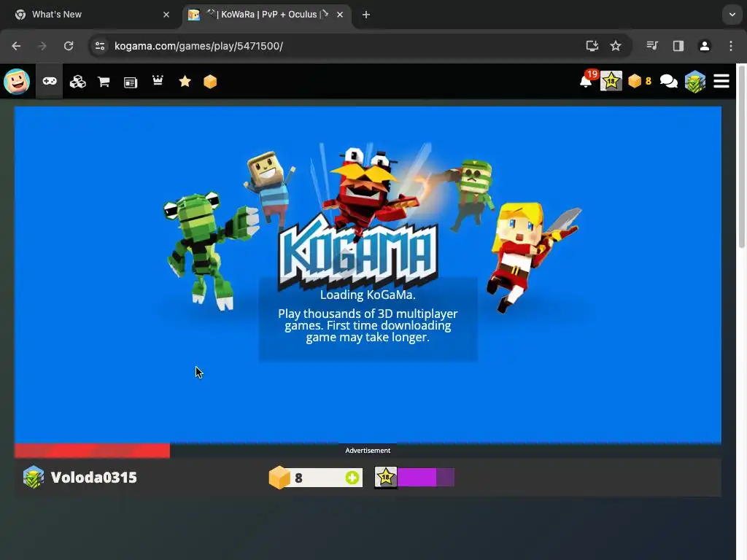
Task: Click the green plus to add gold
Action: 352,478
